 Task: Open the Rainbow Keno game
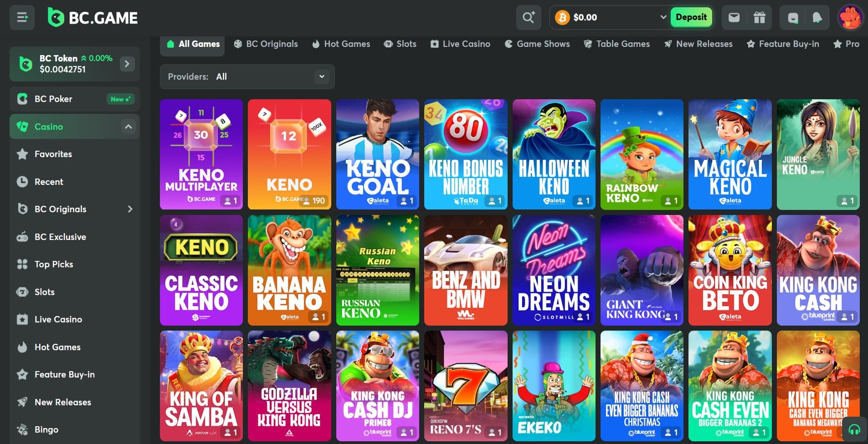click(x=642, y=154)
